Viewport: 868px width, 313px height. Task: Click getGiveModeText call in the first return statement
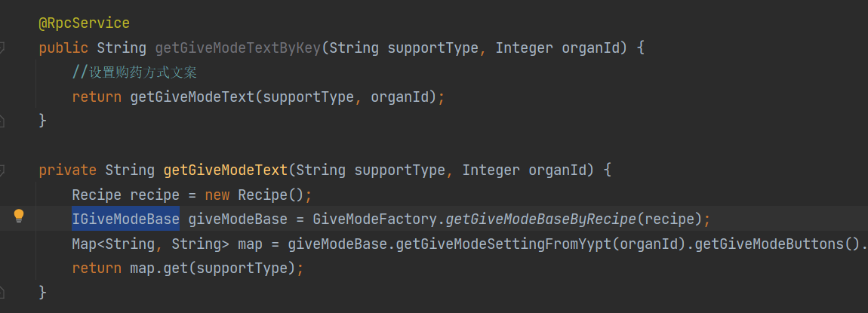[192, 97]
